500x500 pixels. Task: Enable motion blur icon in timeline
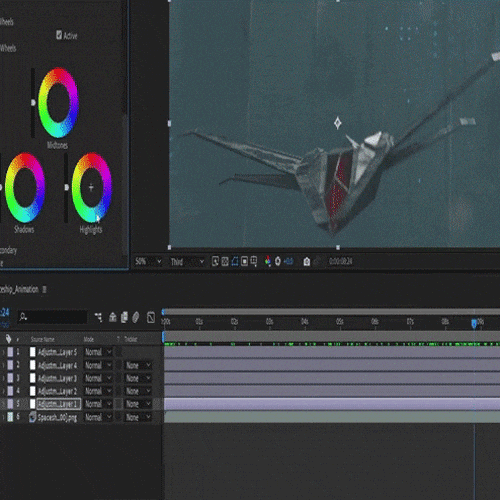tap(135, 317)
